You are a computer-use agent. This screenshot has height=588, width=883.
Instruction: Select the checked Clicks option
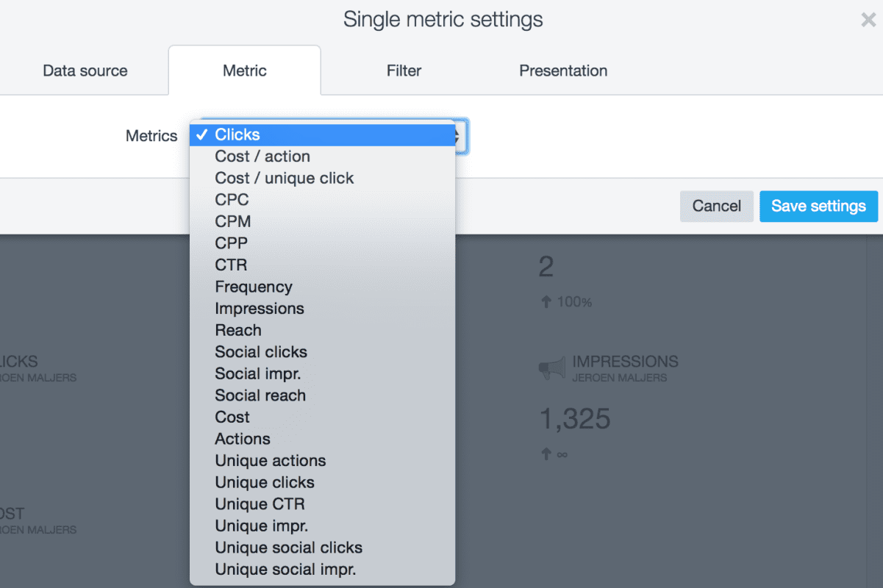pos(323,135)
